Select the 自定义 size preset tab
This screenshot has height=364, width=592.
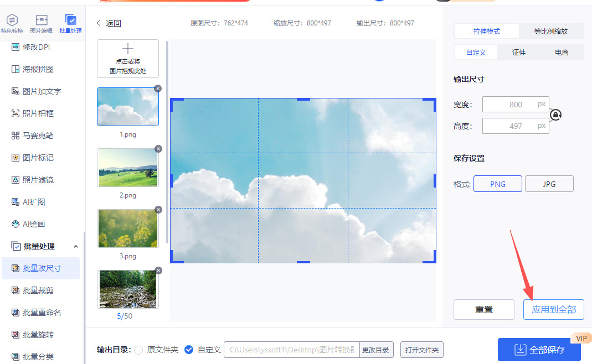coord(476,53)
